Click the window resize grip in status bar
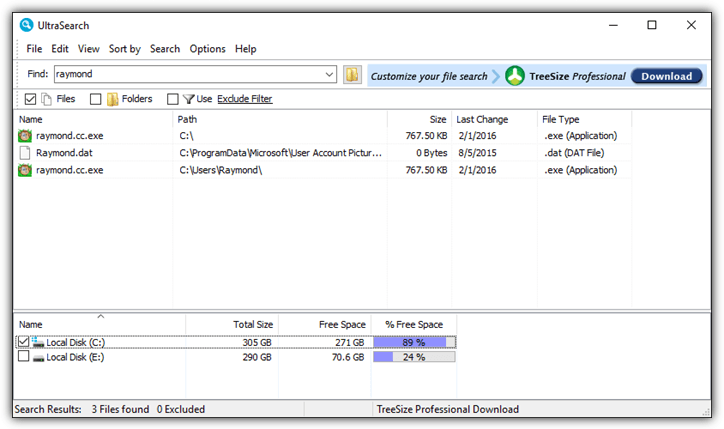 point(706,411)
